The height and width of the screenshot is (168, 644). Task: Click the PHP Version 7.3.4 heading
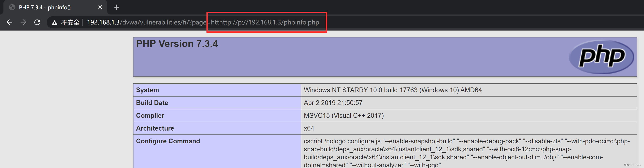[177, 44]
